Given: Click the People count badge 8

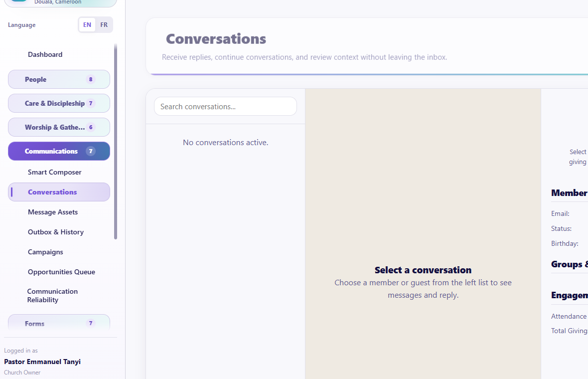Looking at the screenshot, I should 90,79.
